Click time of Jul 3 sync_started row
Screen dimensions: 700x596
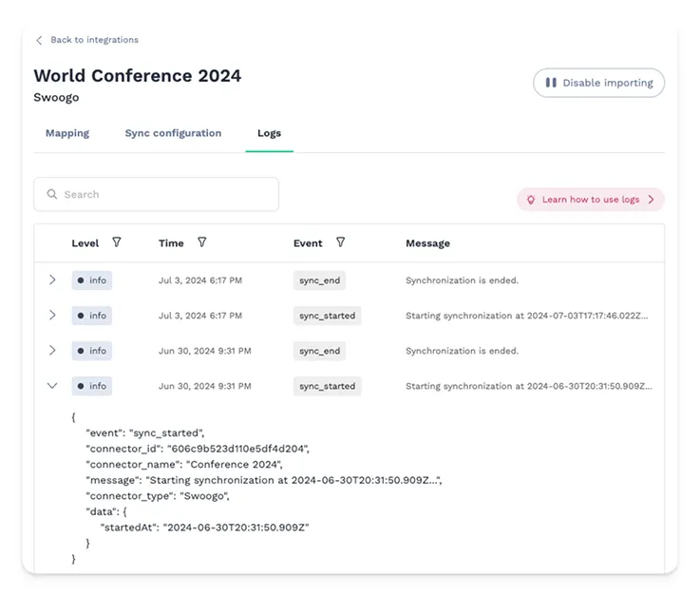[200, 316]
